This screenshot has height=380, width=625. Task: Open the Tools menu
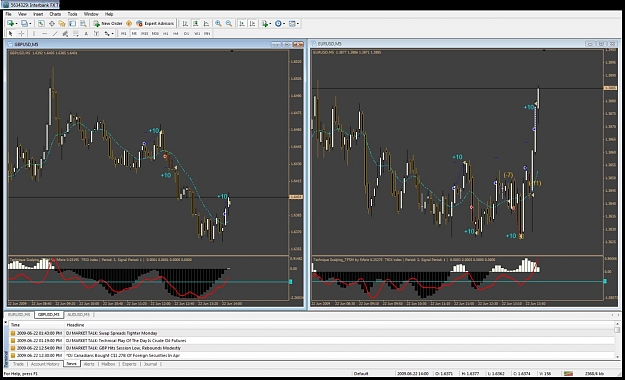(73, 14)
